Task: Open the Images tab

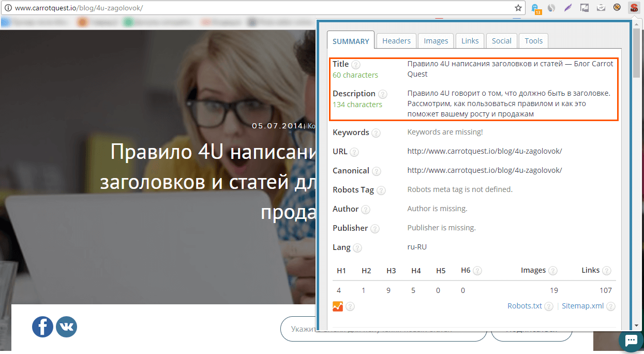Action: tap(436, 41)
